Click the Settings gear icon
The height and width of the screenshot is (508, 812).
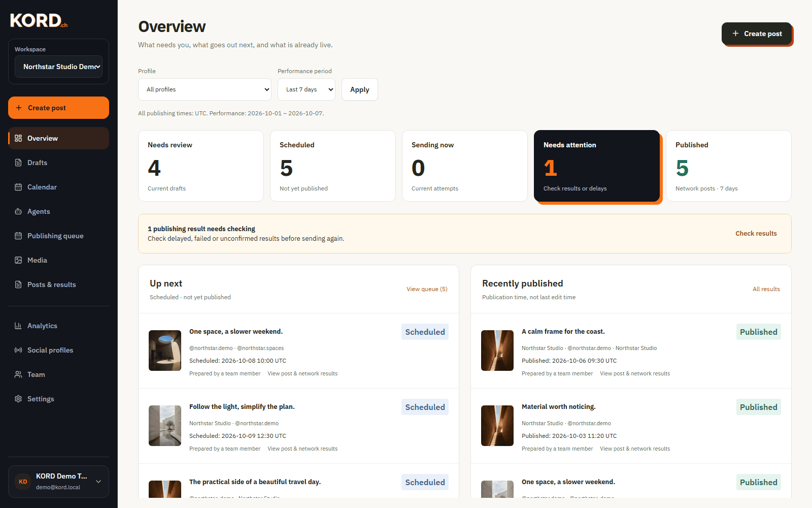click(18, 399)
